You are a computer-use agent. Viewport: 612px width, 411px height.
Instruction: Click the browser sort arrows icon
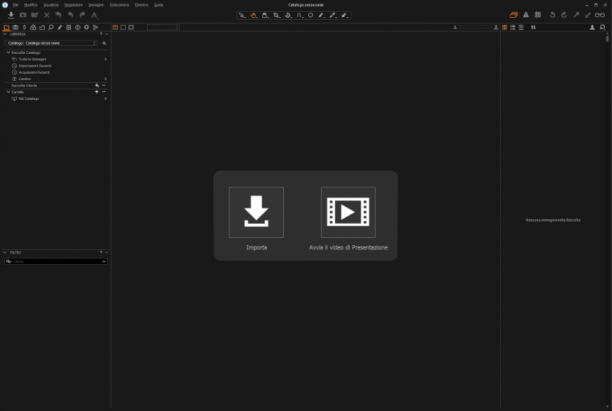coord(533,27)
